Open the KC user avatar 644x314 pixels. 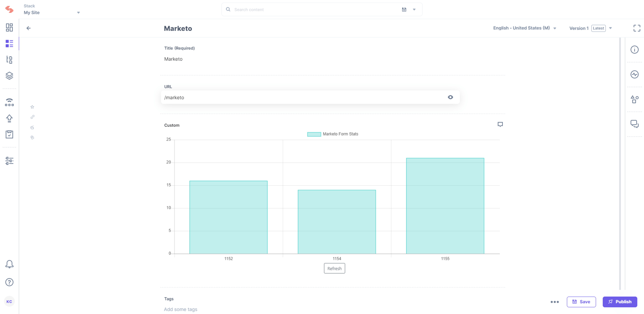click(9, 301)
